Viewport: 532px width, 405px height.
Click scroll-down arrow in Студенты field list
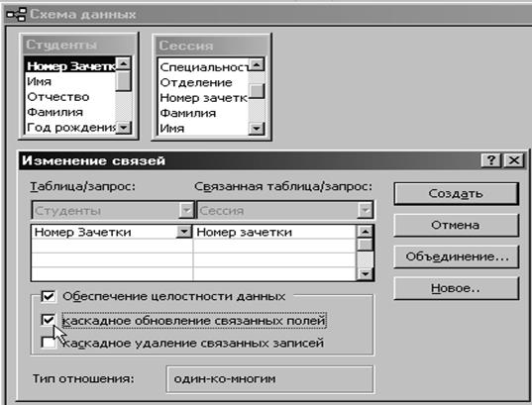pyautogui.click(x=123, y=128)
